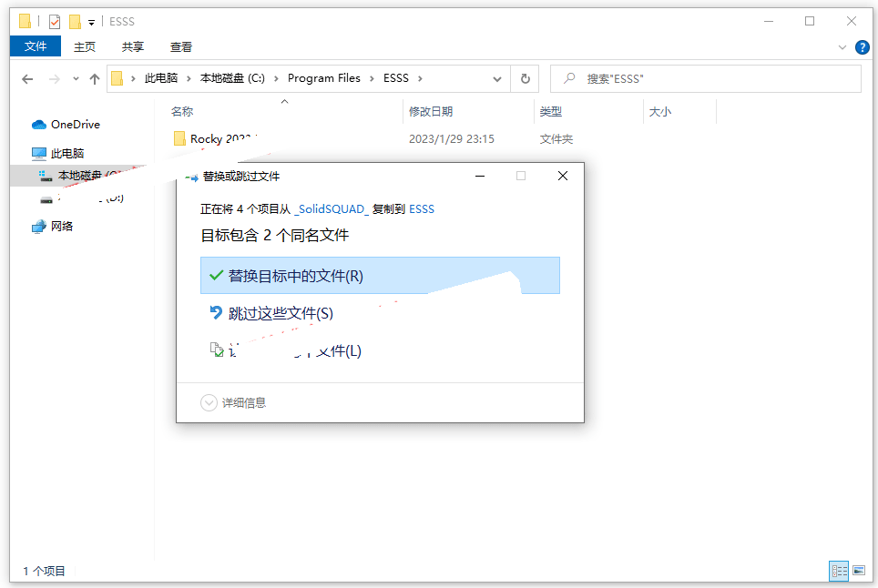
Task: Sort by 类型 column header
Action: point(550,111)
